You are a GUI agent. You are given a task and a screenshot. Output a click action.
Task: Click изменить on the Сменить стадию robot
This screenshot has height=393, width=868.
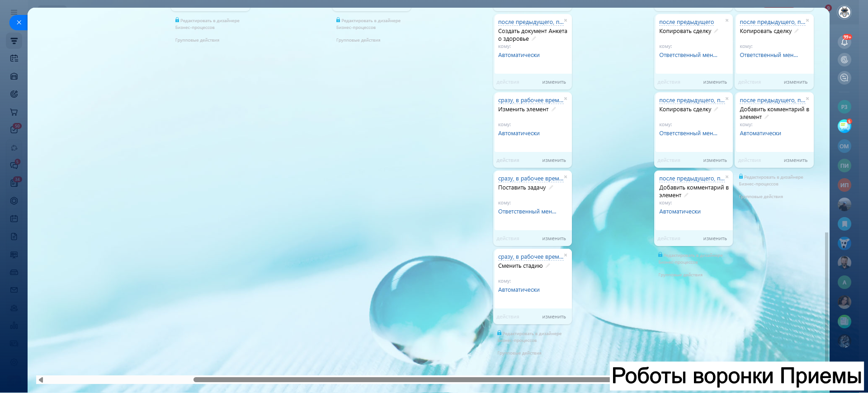click(554, 317)
